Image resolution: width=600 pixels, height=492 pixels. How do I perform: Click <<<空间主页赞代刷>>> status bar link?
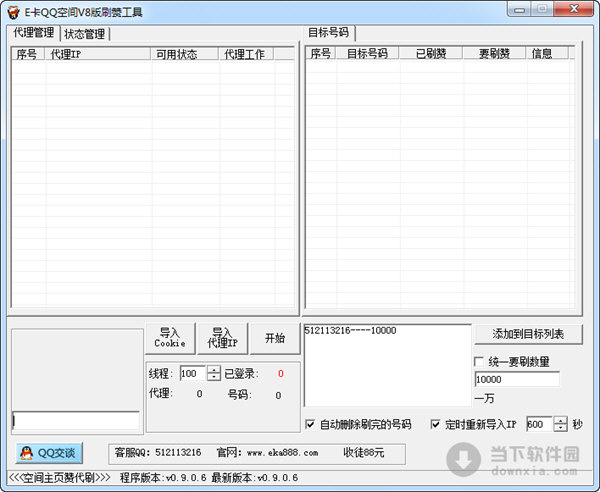(60, 477)
